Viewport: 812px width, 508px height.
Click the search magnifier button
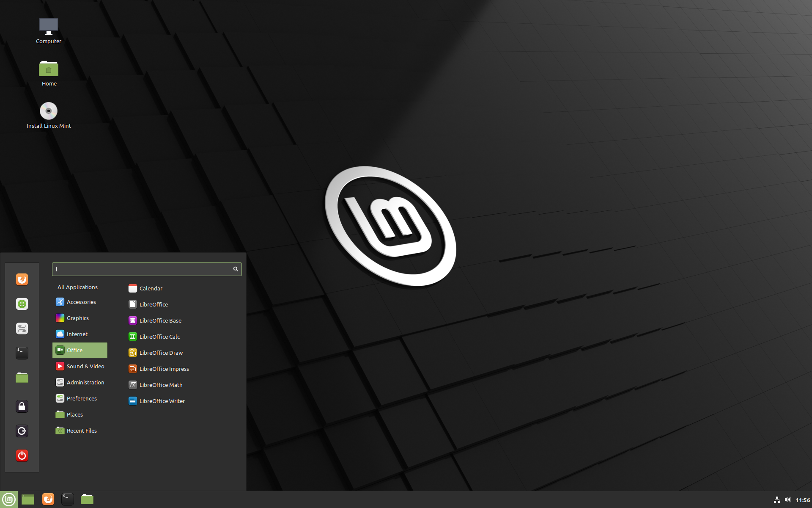(236, 269)
